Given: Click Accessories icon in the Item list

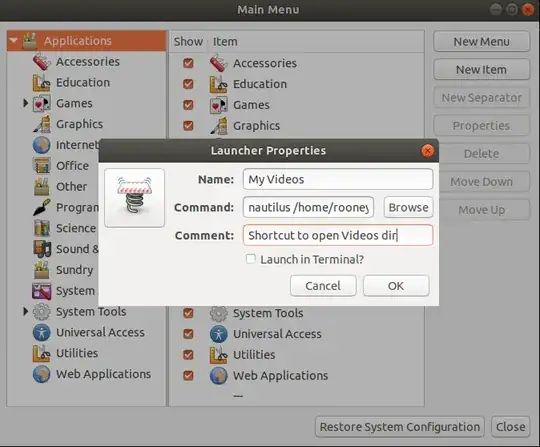Looking at the screenshot, I should [x=219, y=63].
